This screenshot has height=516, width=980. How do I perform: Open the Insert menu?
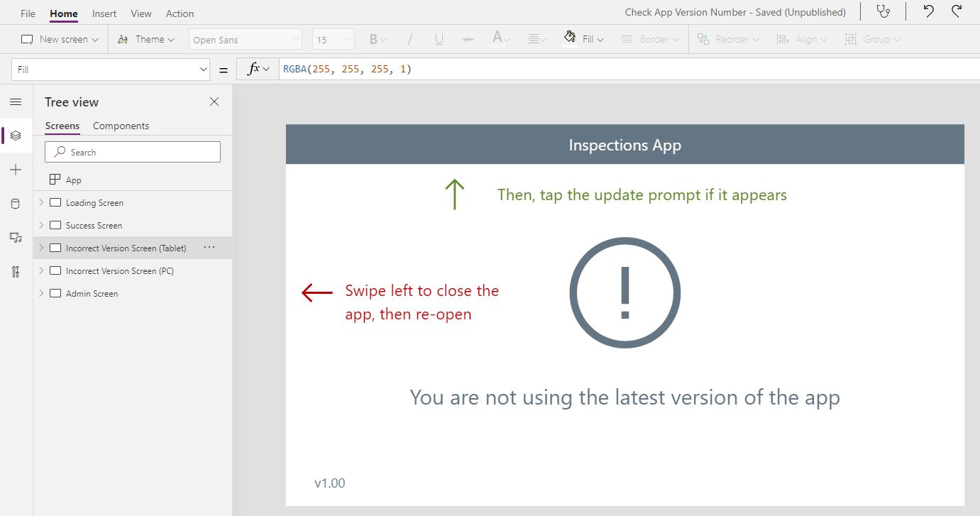point(104,13)
